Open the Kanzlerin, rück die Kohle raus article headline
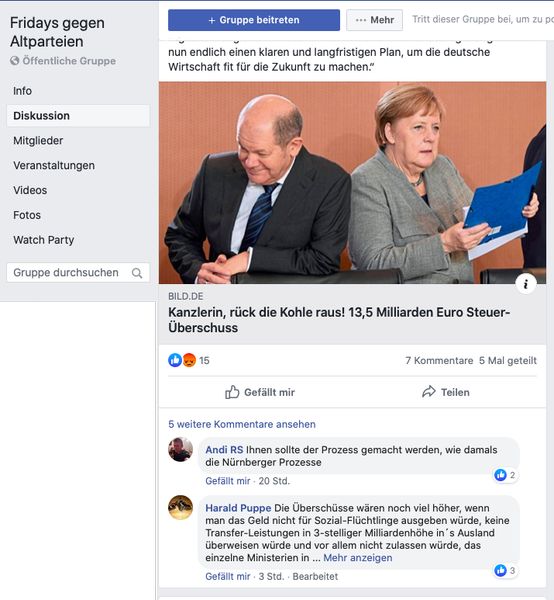Screen dimensions: 554x600 [x=339, y=320]
